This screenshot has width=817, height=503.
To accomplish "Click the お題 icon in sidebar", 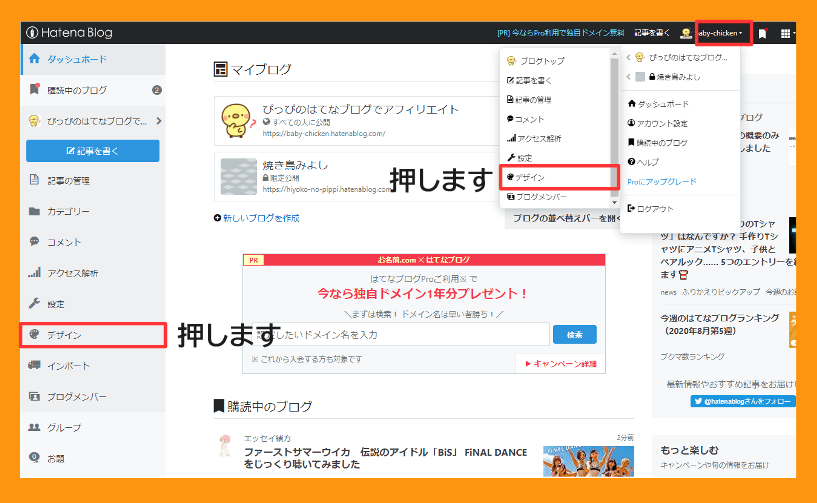I will click(34, 458).
